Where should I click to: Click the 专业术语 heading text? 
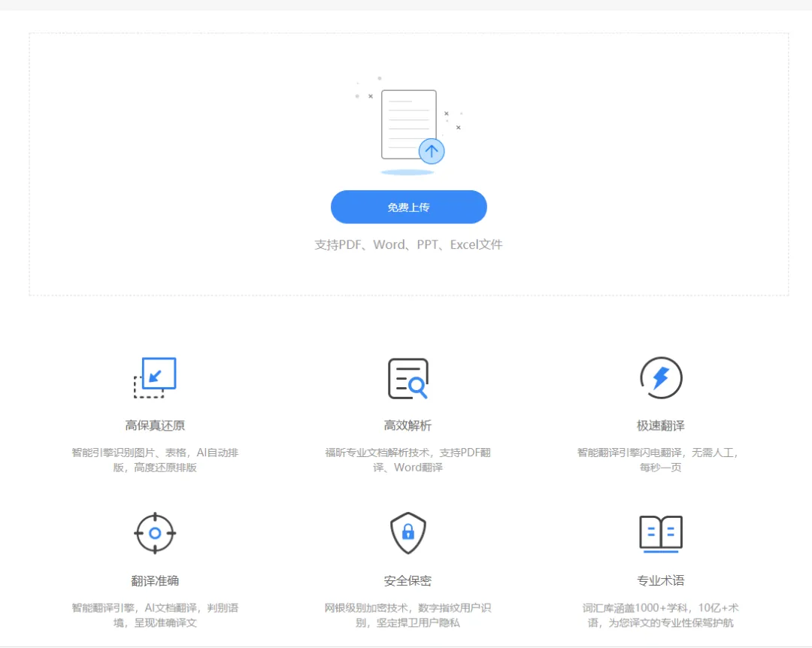tap(661, 580)
